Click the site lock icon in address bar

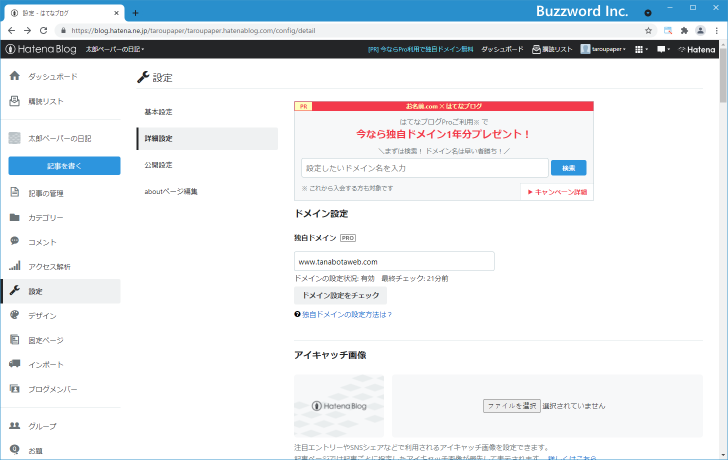tap(64, 31)
